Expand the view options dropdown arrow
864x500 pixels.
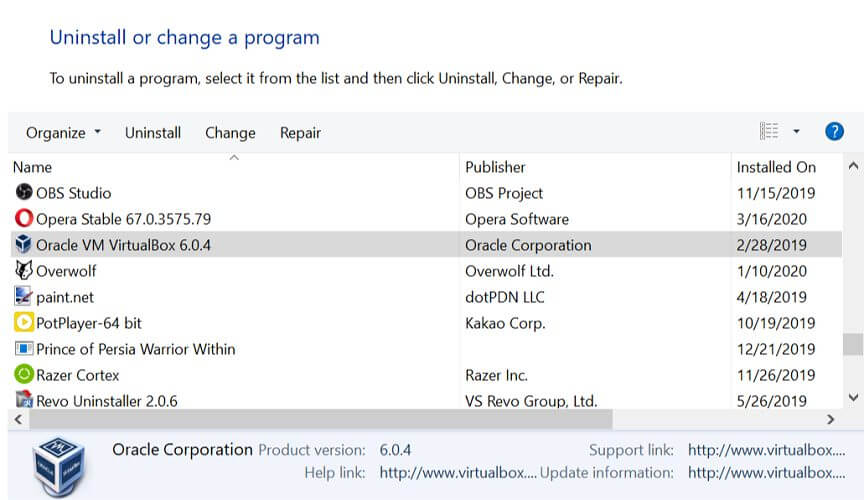point(796,132)
